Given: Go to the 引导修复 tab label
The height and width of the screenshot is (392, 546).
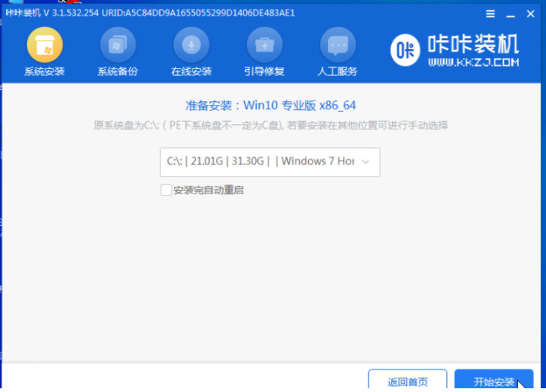Looking at the screenshot, I should click(x=264, y=71).
